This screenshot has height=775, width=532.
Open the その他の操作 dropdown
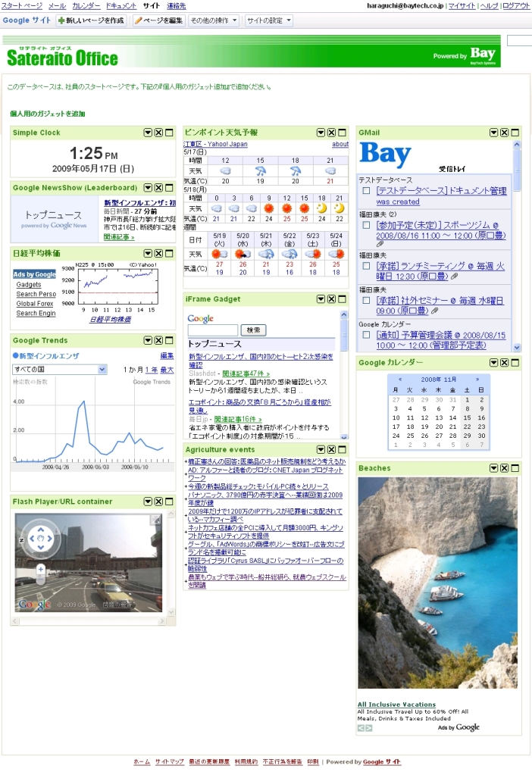point(214,20)
